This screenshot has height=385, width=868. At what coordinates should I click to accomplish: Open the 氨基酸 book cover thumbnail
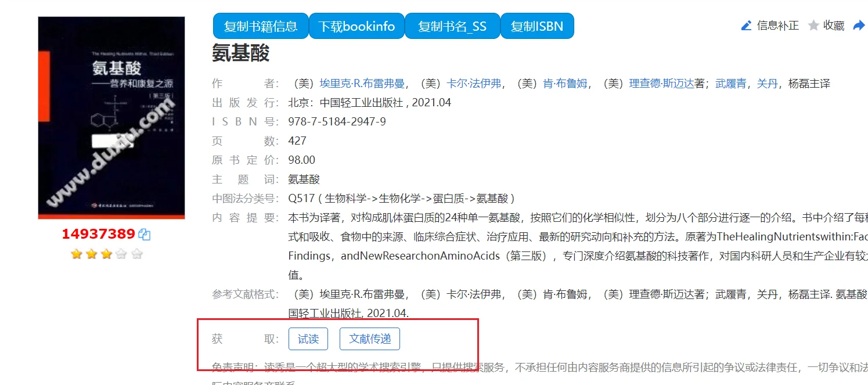click(x=111, y=117)
